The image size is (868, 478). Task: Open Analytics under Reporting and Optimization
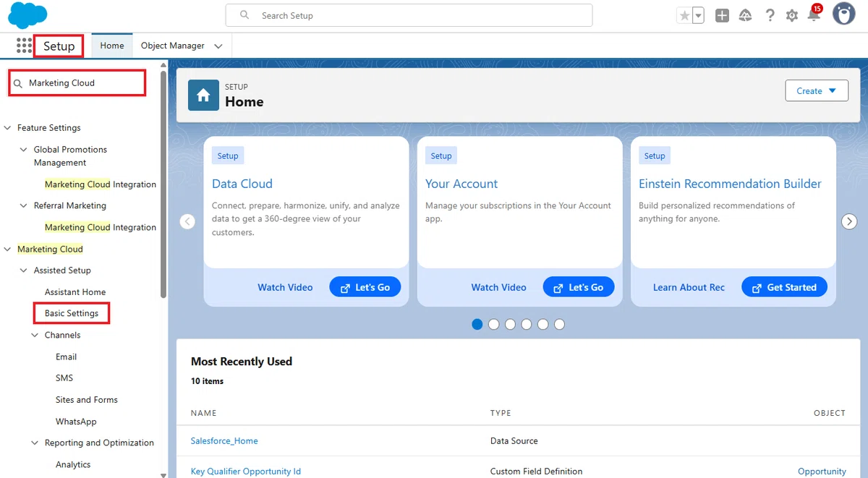[73, 465]
